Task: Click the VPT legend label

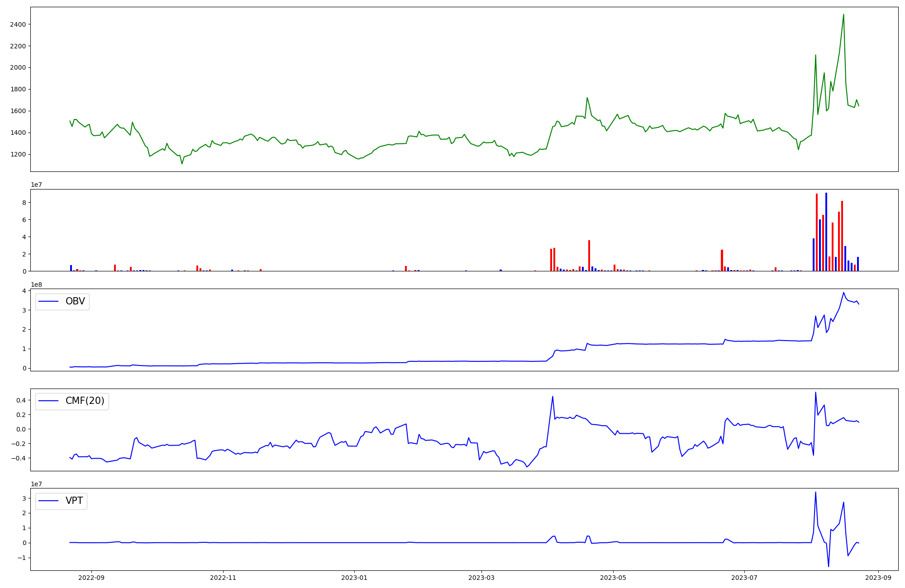Action: click(x=74, y=501)
